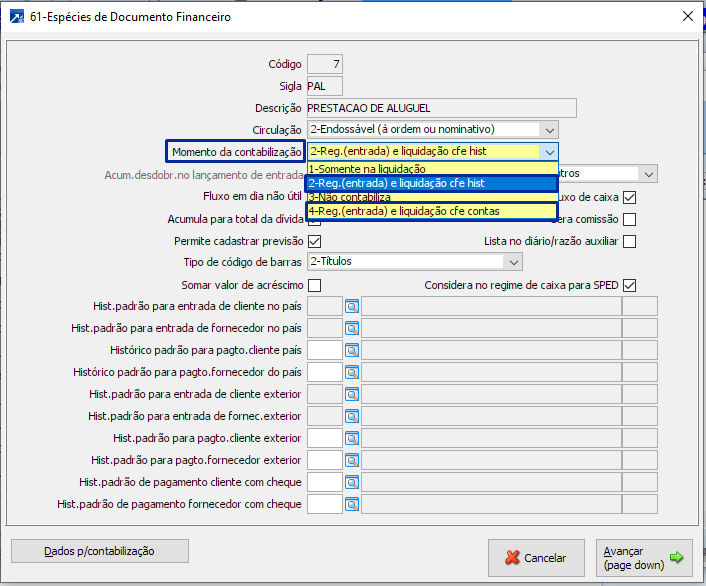Click code field for Histórico padrão para pagto.fornecedor do país
This screenshot has height=586, width=706.
pos(325,372)
